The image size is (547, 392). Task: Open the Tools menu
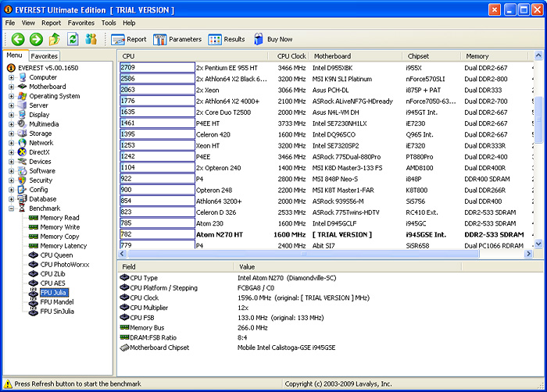pyautogui.click(x=109, y=23)
